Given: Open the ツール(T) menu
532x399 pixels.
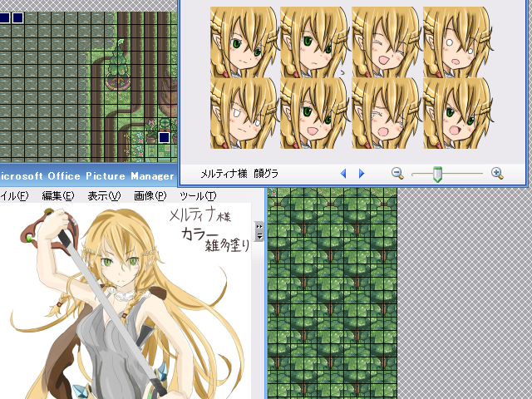Looking at the screenshot, I should [198, 196].
